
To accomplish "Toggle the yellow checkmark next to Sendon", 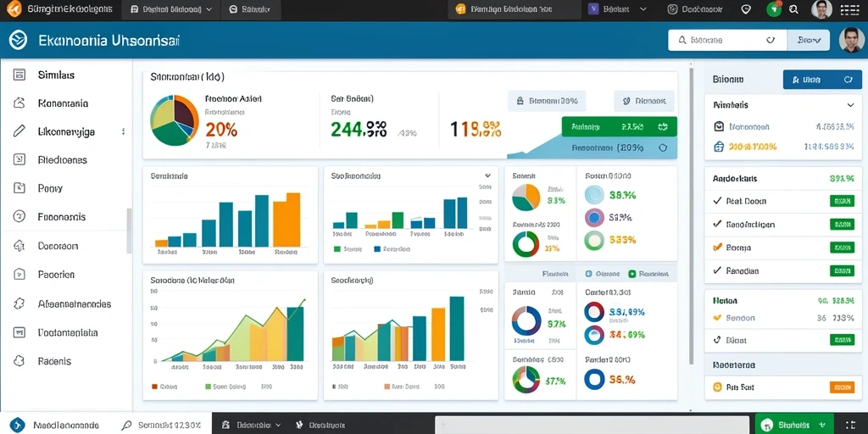I will (717, 318).
